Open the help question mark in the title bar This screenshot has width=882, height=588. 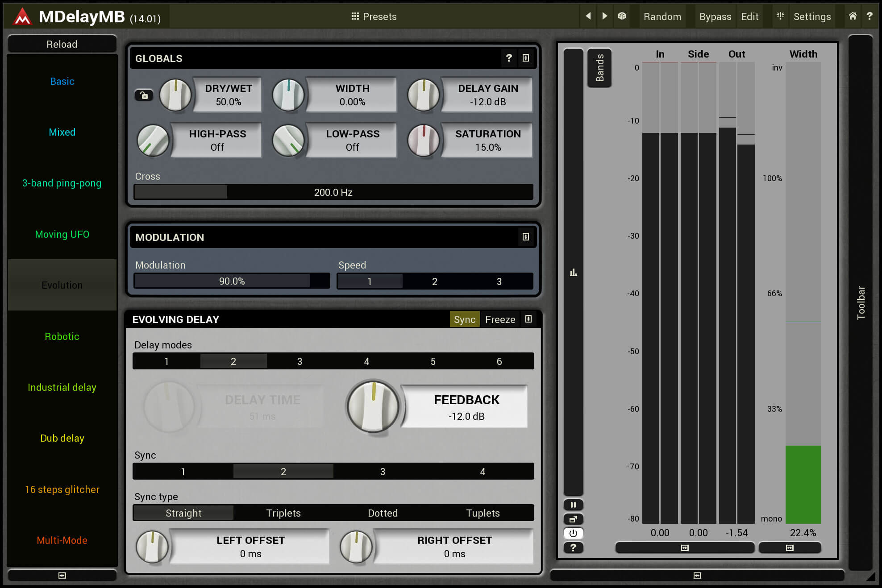click(870, 16)
